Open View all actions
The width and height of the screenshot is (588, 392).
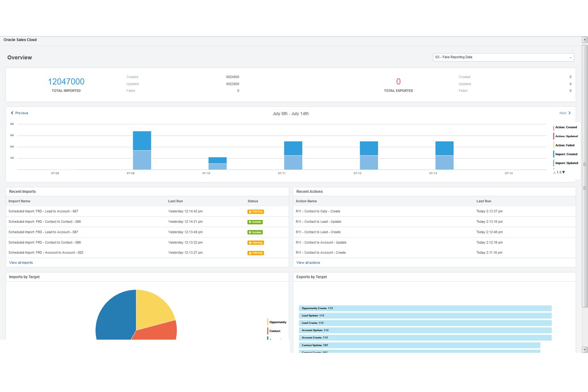click(x=308, y=263)
